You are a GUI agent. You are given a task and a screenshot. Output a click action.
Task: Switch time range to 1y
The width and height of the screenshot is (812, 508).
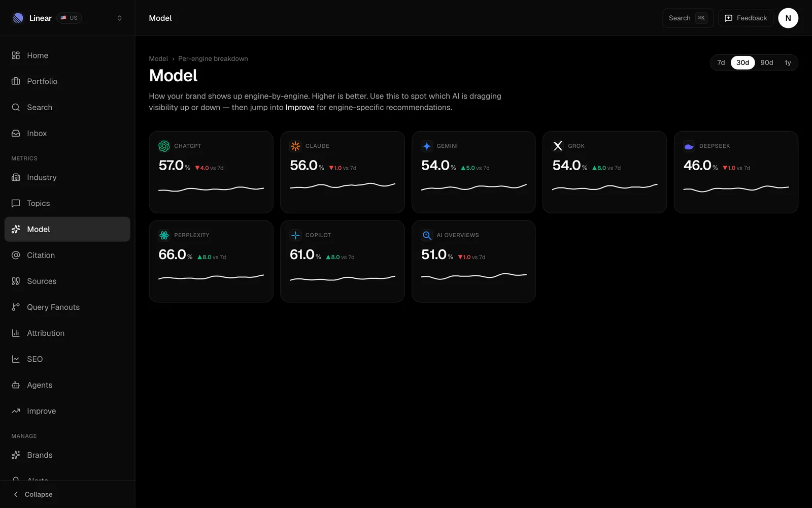point(788,62)
